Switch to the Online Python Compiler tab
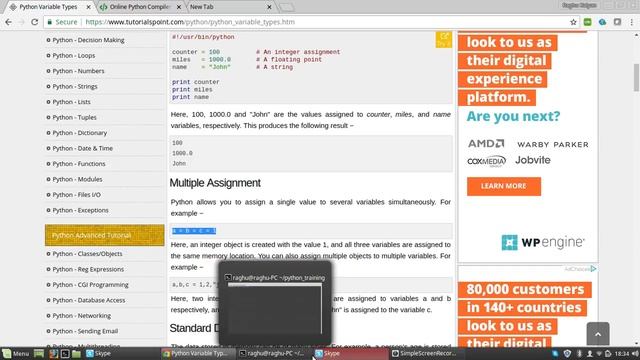The height and width of the screenshot is (360, 640). click(x=139, y=7)
